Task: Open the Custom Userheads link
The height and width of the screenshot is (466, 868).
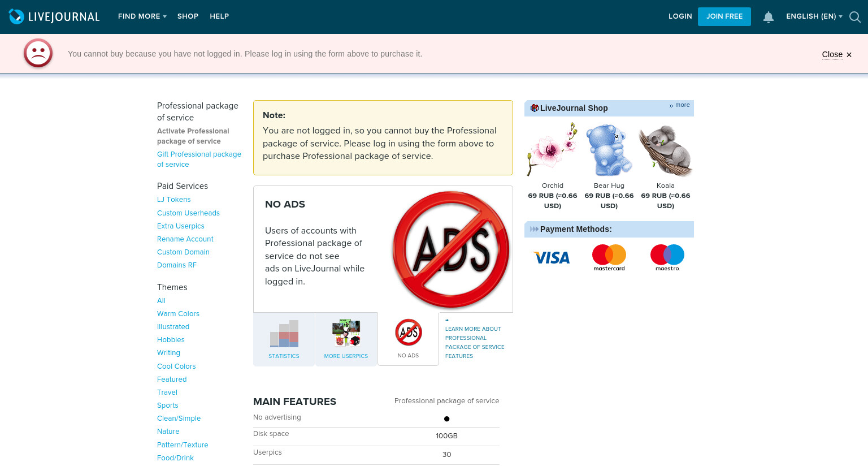Action: (x=188, y=213)
